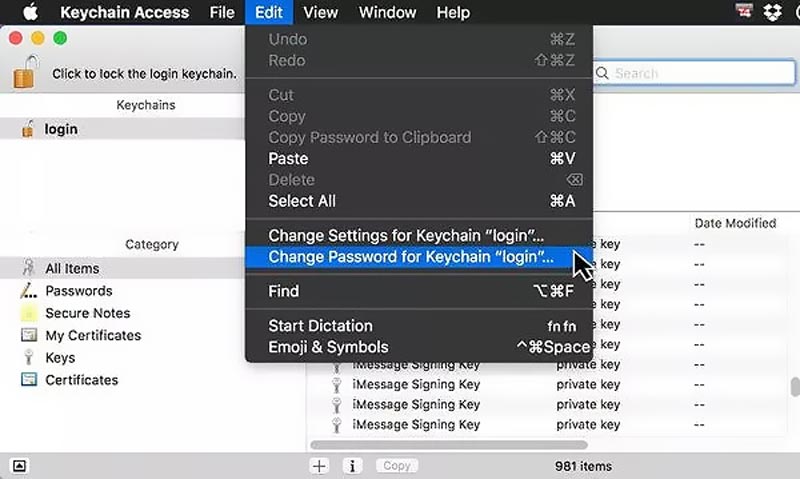Click the Date Modified column header

tap(735, 223)
